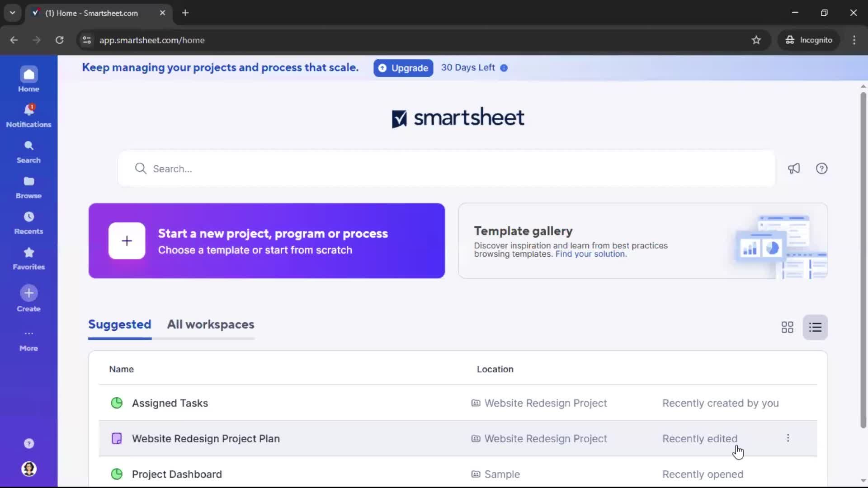Open Favorites star in sidebar

[x=28, y=253]
